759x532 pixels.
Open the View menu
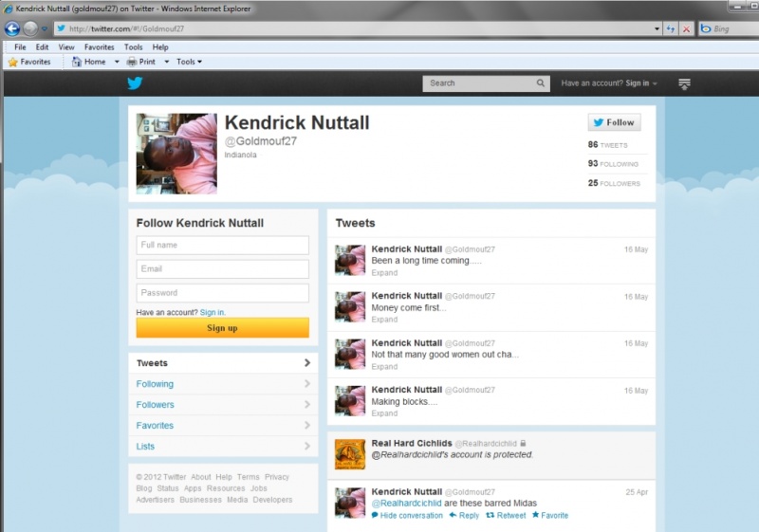[x=66, y=46]
